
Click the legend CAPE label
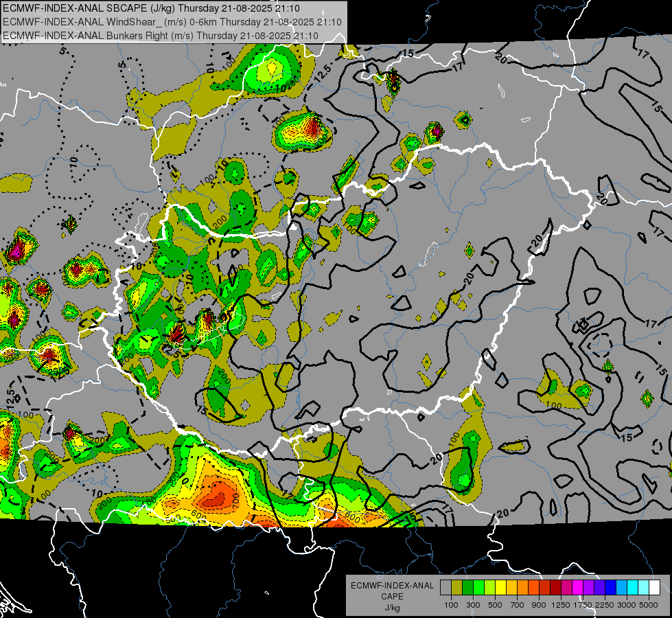pos(392,597)
